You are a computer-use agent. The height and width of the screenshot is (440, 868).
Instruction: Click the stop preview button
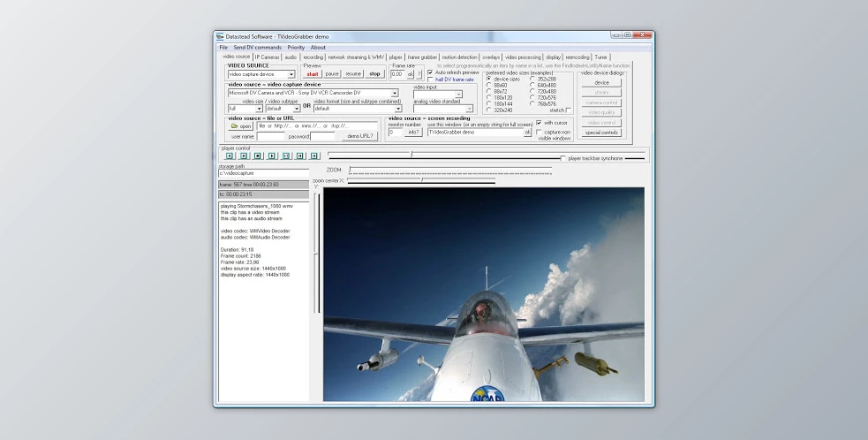(374, 73)
